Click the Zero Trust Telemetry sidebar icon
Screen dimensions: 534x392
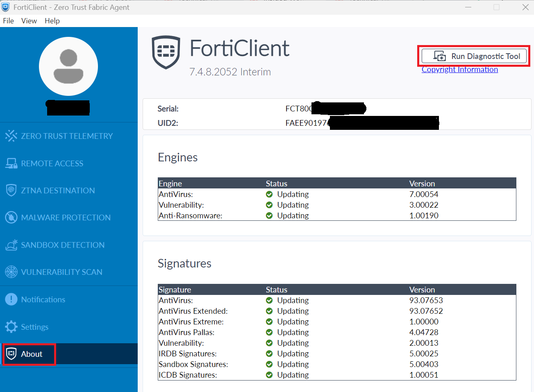point(11,136)
